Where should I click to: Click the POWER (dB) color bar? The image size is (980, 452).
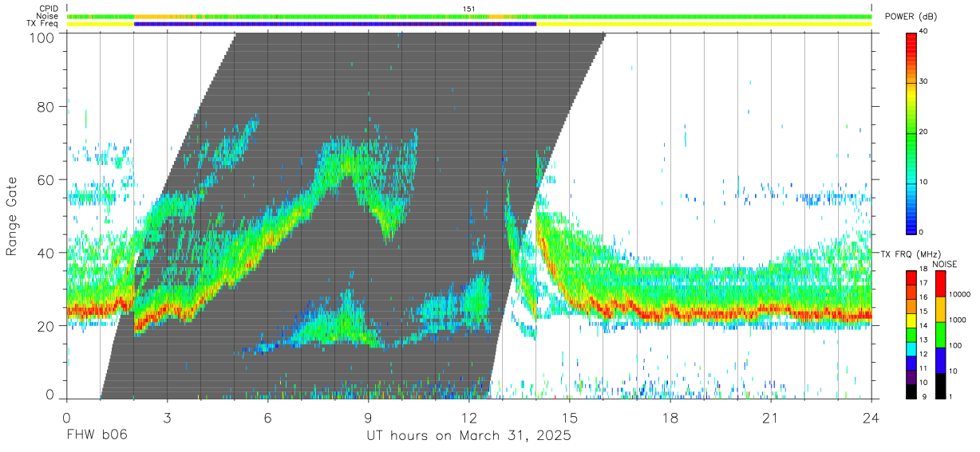(x=911, y=132)
